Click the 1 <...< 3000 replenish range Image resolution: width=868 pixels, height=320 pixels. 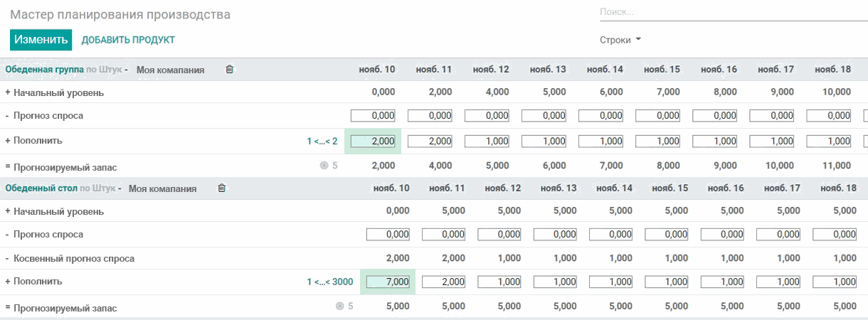(330, 282)
